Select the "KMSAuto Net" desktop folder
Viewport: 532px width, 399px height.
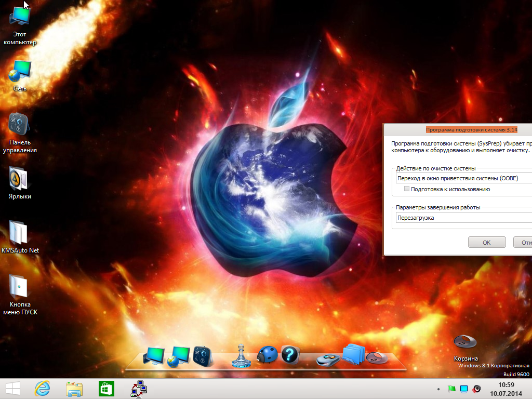click(20, 237)
